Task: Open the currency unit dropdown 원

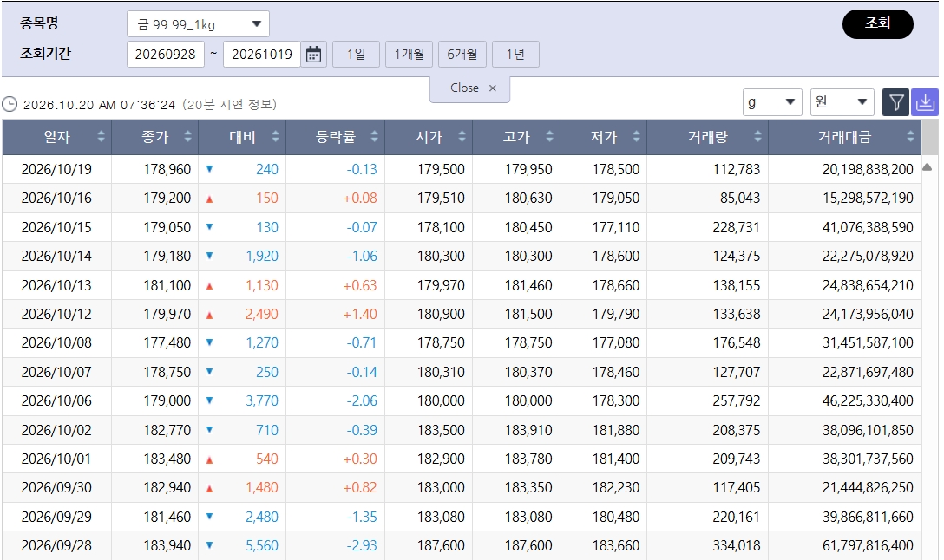Action: tap(842, 102)
